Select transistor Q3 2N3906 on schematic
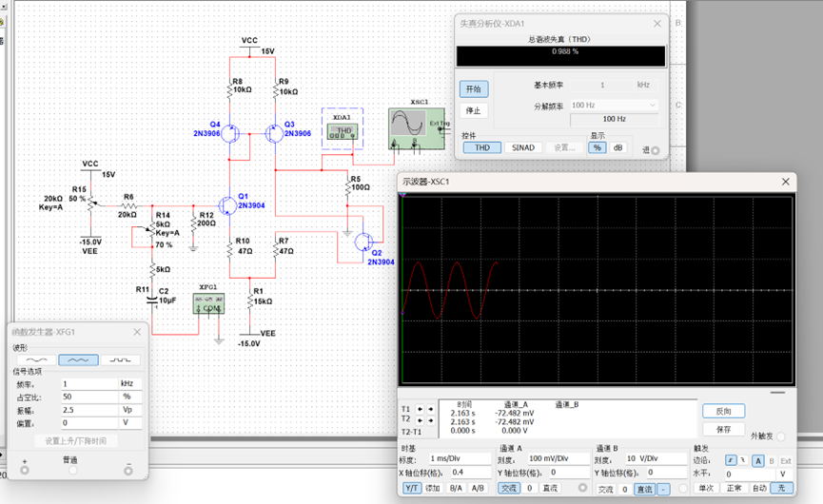 pos(275,133)
